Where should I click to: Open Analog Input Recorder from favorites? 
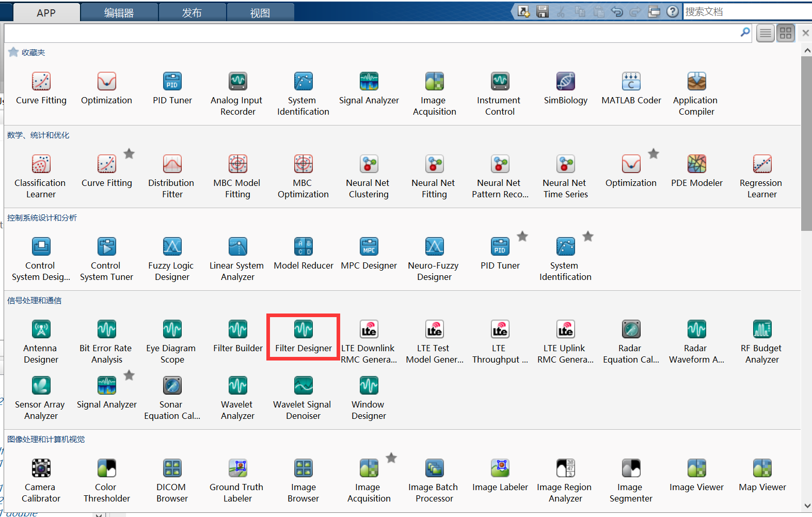pyautogui.click(x=237, y=94)
